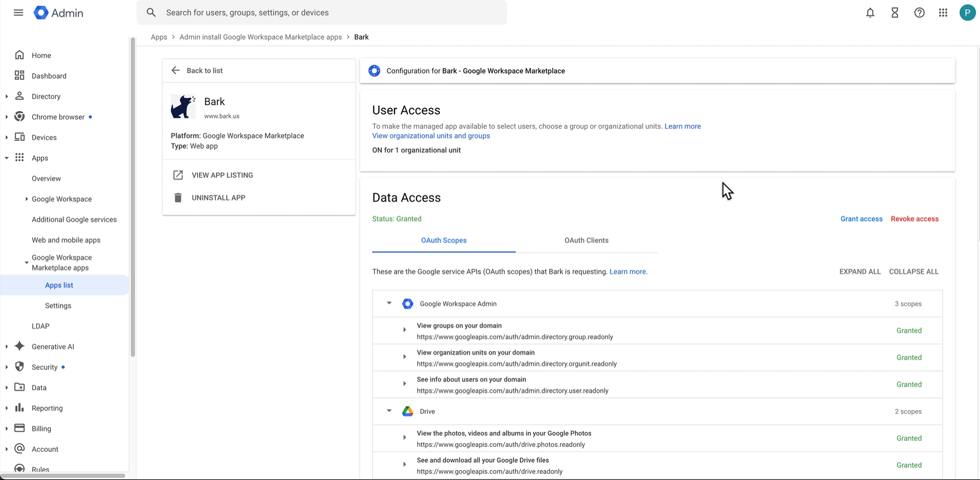Expand Google Photos view scope

click(405, 438)
